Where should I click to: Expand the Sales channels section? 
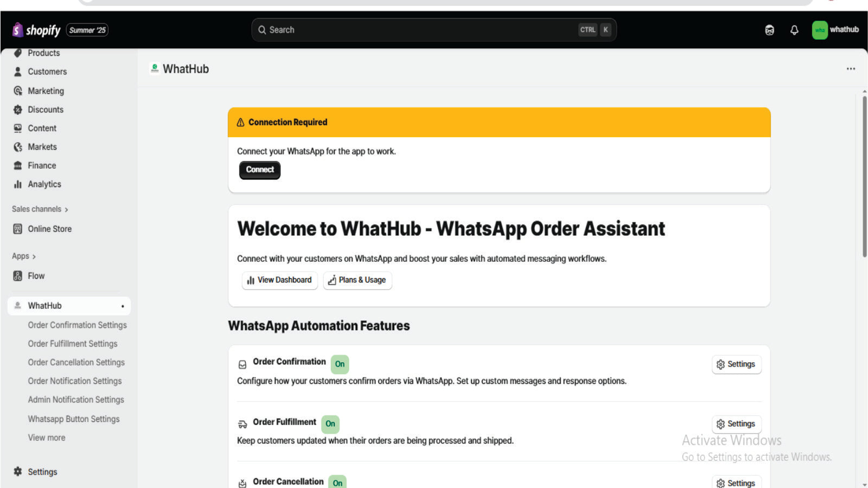(x=40, y=209)
